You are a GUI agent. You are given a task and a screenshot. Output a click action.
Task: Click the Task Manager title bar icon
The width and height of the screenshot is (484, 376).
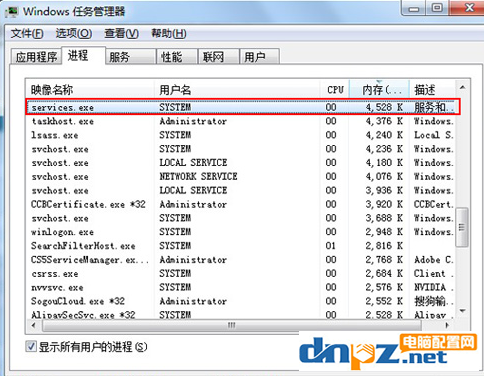tap(12, 11)
